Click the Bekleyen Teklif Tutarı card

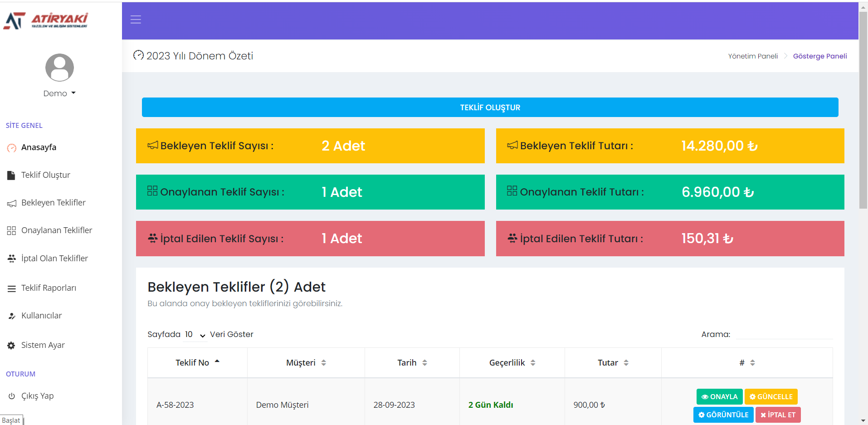click(x=670, y=146)
